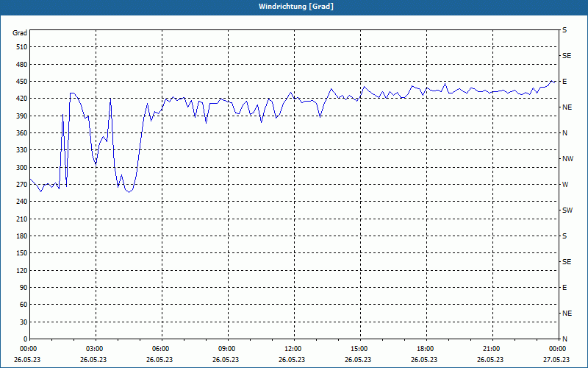
Task: Click the W compass label
Action: click(565, 185)
